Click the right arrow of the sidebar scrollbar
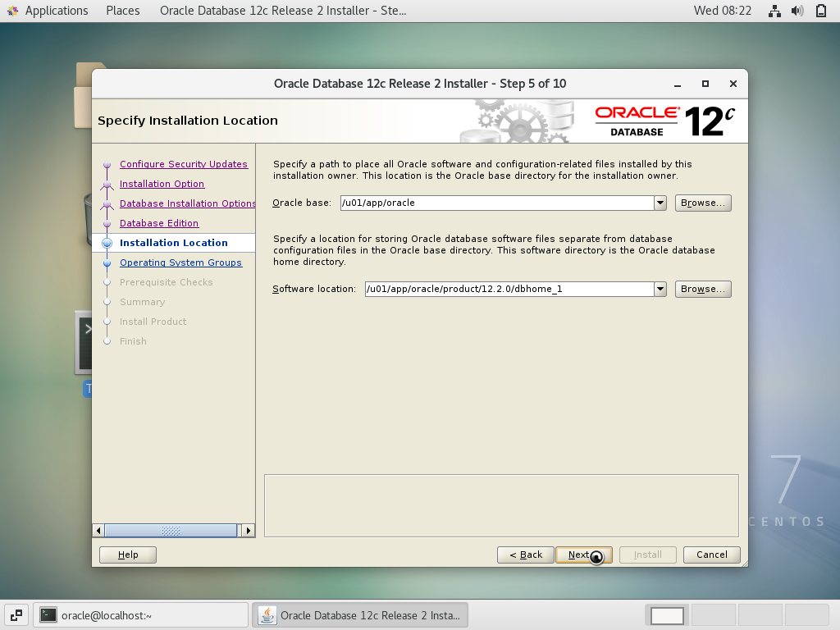 (248, 531)
